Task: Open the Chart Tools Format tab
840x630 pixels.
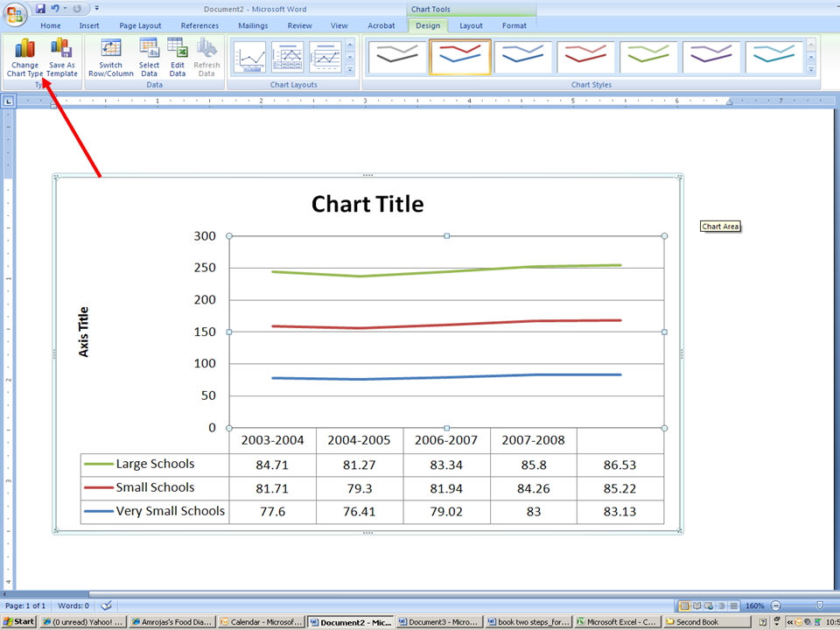Action: (514, 25)
